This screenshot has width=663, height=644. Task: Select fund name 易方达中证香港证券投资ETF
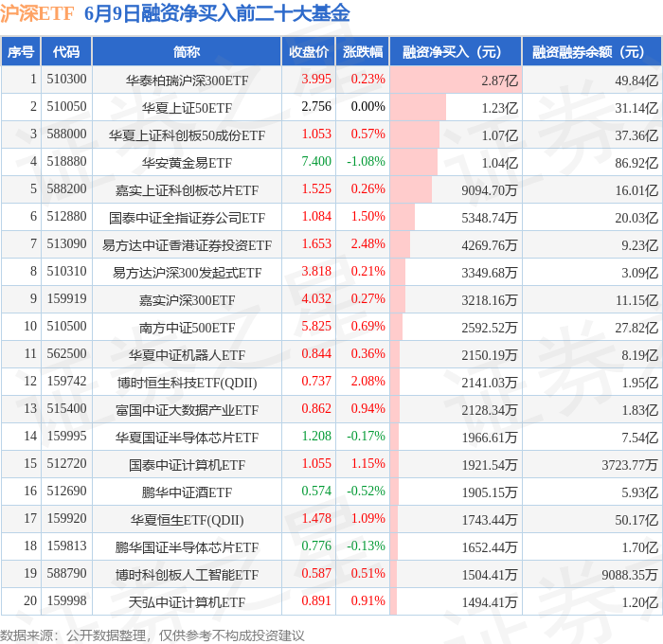(187, 245)
